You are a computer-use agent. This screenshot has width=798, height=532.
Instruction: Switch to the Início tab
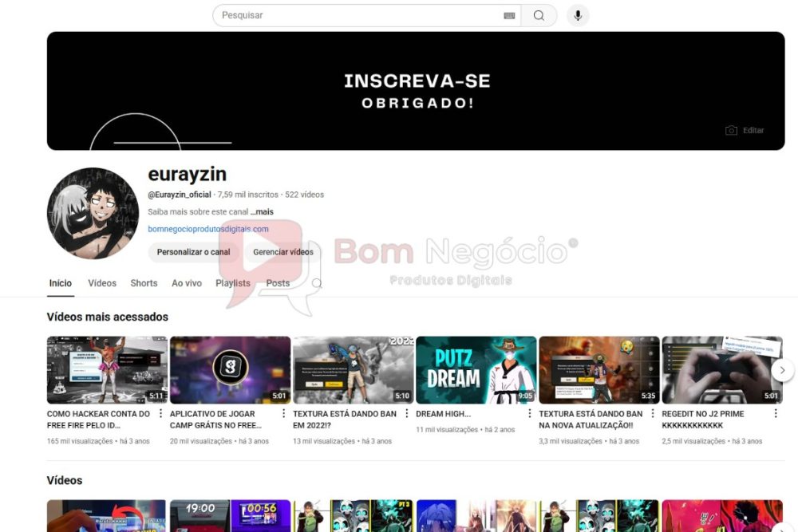pos(61,283)
